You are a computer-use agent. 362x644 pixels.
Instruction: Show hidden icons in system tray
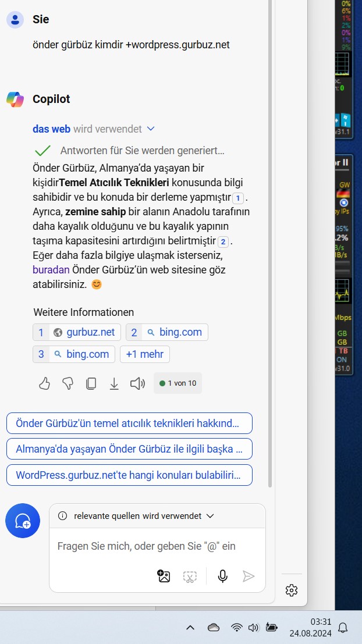190,627
